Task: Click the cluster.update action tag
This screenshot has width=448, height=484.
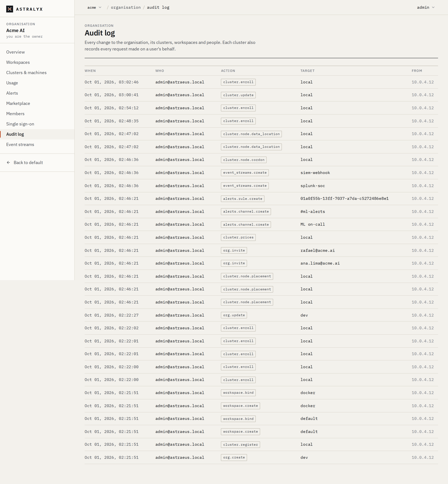Action: [238, 95]
